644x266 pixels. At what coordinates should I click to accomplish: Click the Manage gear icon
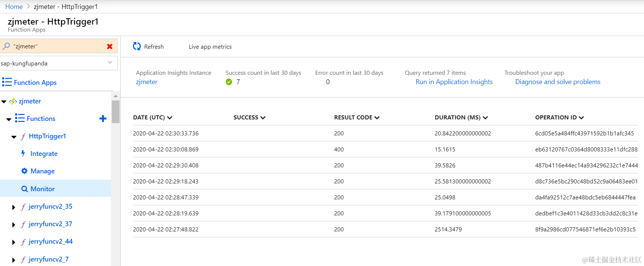(24, 171)
